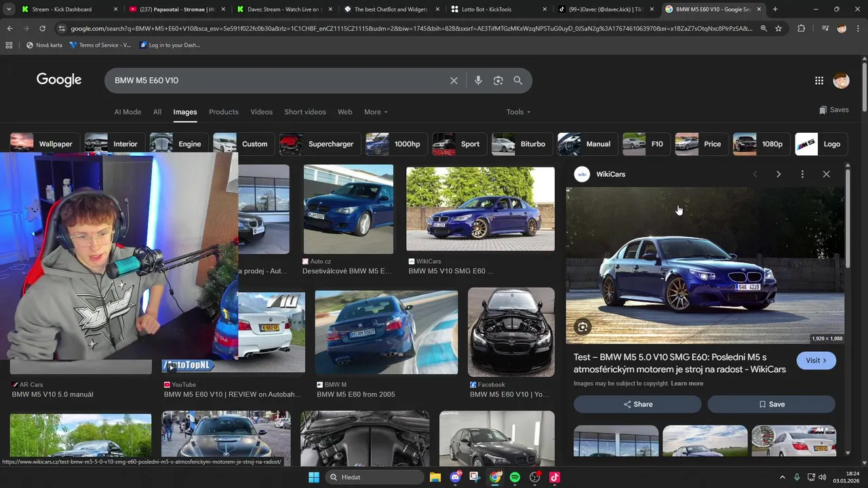Open the Tools dropdown

(x=518, y=112)
